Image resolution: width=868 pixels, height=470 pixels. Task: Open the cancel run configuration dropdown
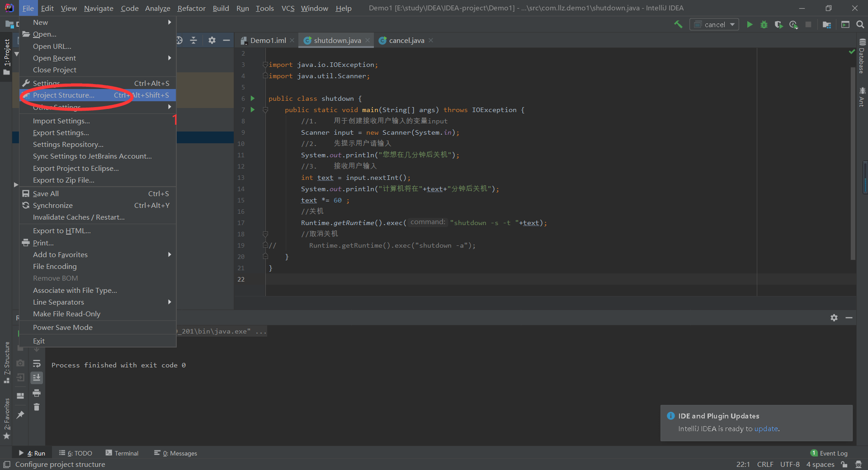[x=714, y=24]
